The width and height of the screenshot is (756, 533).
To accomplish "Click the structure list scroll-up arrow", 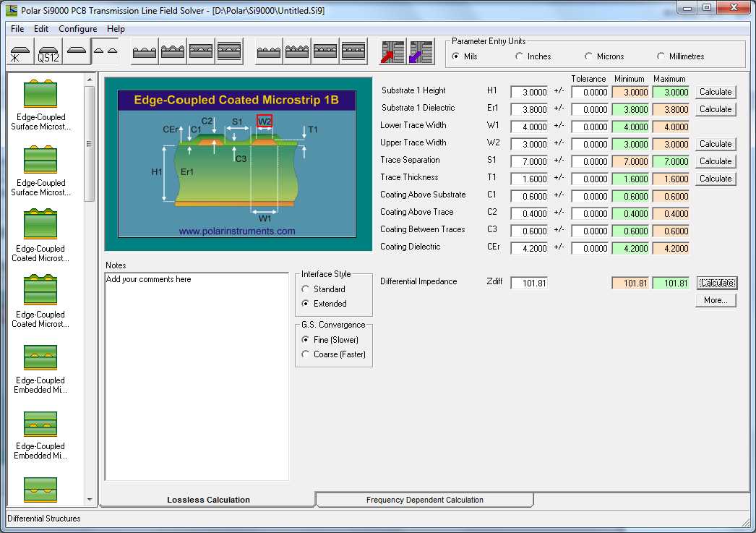I will coord(89,79).
